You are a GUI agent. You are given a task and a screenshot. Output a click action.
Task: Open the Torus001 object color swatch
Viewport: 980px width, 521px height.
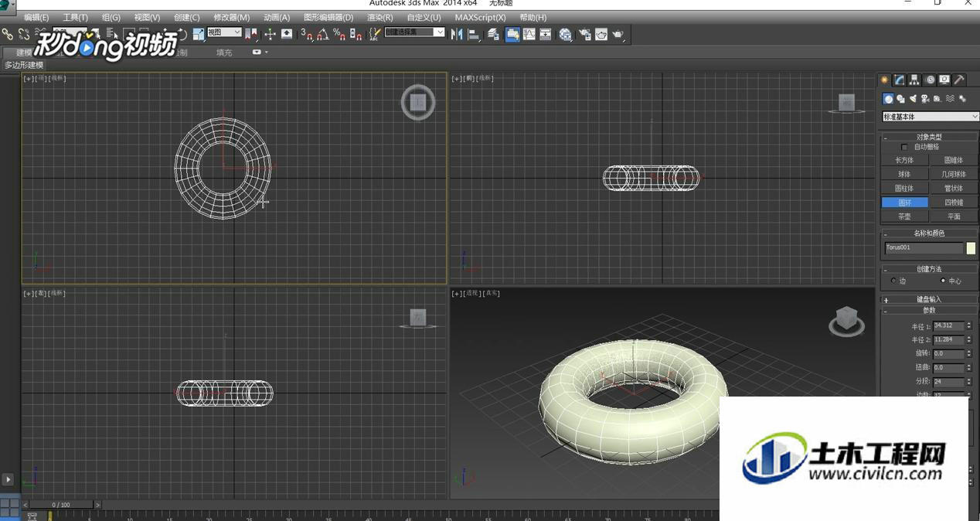971,248
